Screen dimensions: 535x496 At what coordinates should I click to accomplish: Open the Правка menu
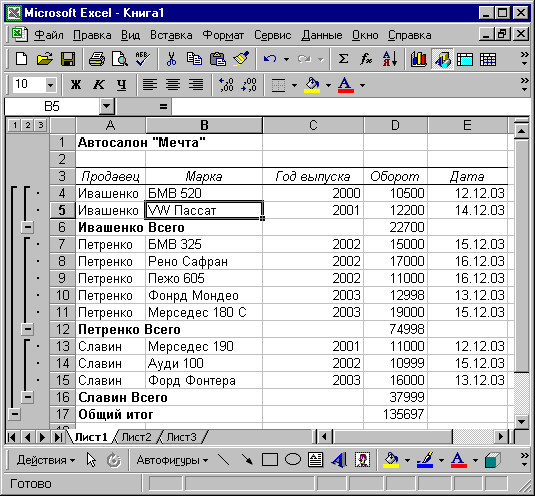click(x=92, y=35)
